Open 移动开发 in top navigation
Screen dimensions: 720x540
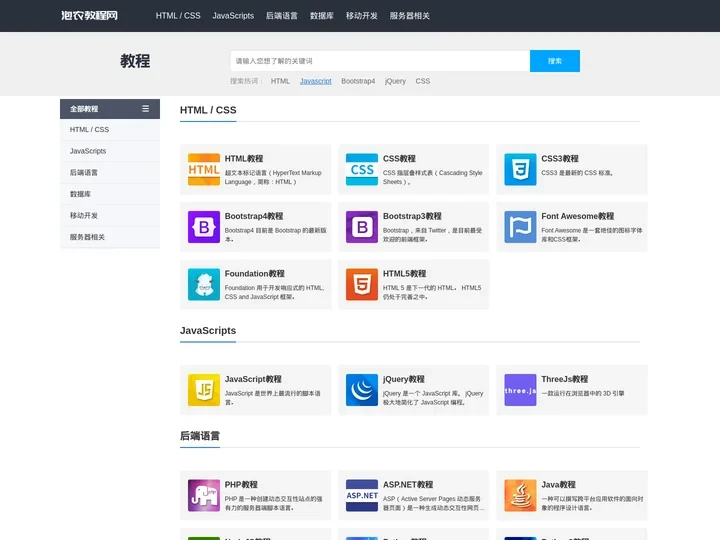coord(362,16)
